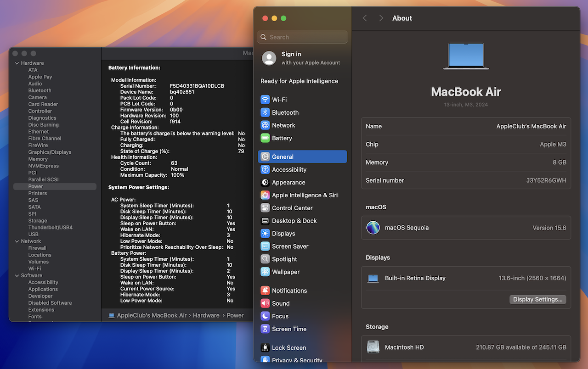Select Apple Pay in hardware list

click(x=40, y=77)
